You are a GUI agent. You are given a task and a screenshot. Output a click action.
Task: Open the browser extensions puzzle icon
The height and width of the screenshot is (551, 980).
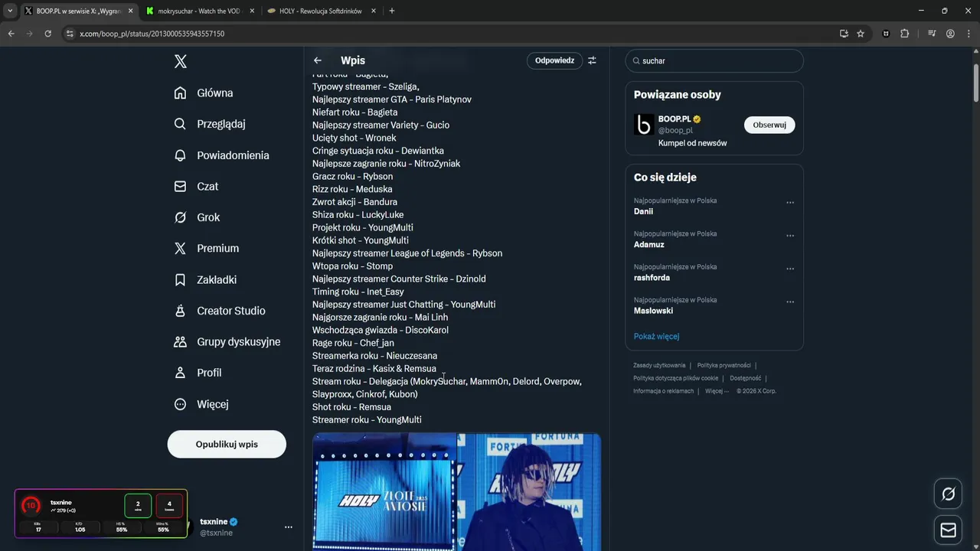coord(905,34)
